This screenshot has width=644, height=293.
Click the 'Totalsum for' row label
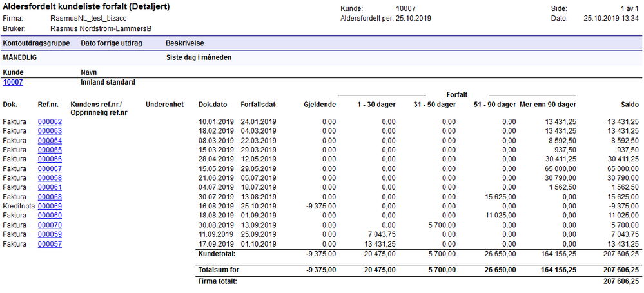pos(219,270)
